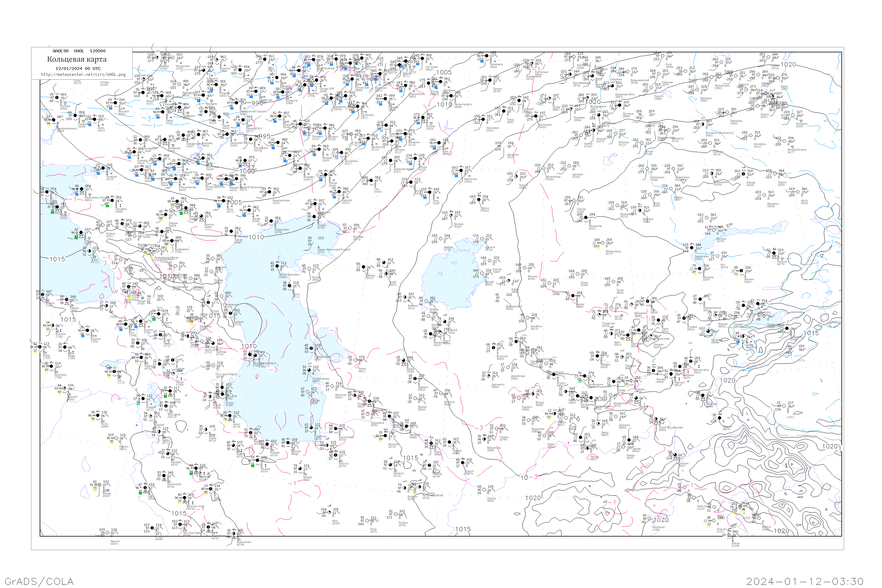Click the meteocenter.net UAOL.png URL
882x588 pixels.
point(83,74)
